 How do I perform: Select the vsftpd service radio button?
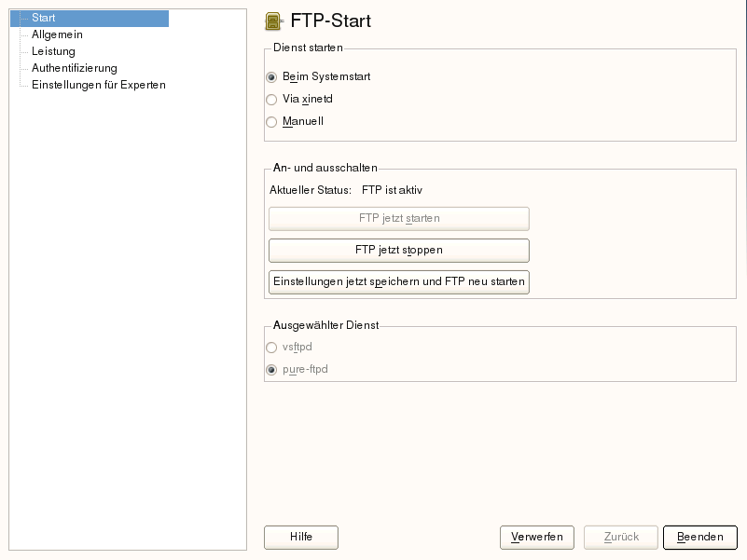(272, 347)
